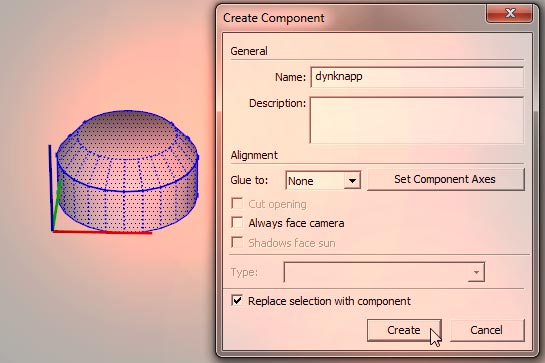Click the red axis line below model

pos(101,232)
